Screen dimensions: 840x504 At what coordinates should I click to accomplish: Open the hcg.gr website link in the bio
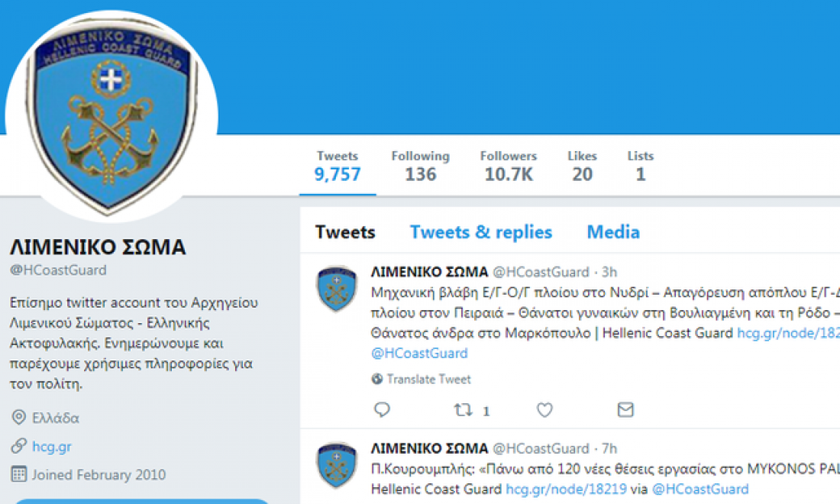(x=51, y=446)
